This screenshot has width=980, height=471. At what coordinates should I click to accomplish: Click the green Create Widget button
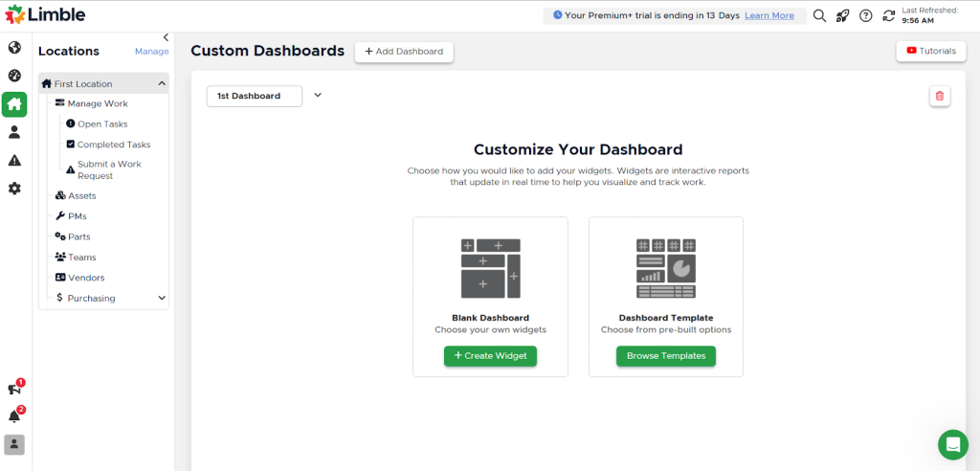click(490, 356)
